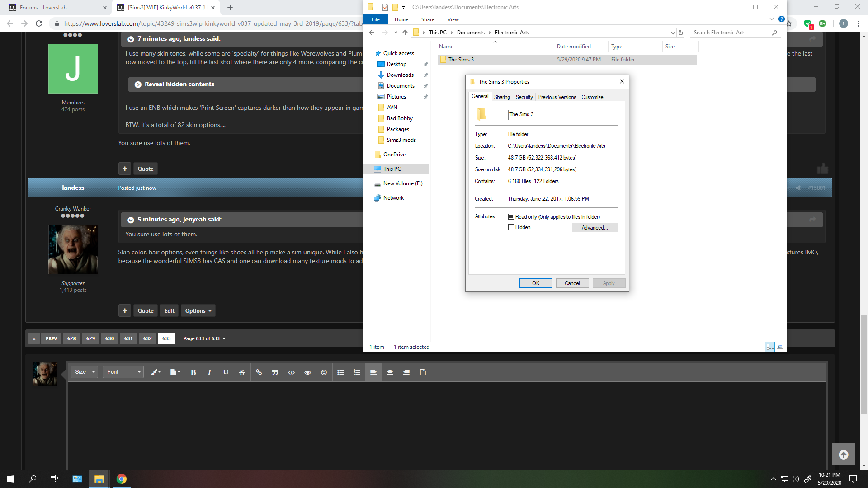This screenshot has height=488, width=868.
Task: Click the browser page vertical scrollbar
Action: point(864,365)
